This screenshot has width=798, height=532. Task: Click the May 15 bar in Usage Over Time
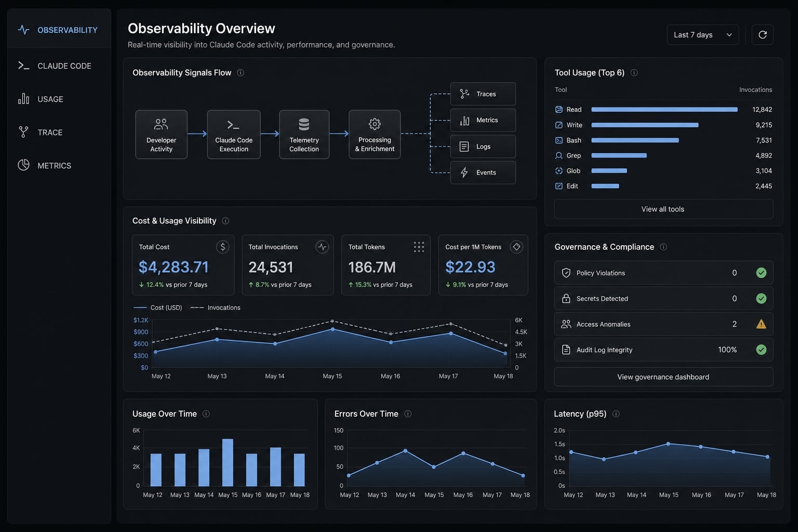tap(228, 462)
